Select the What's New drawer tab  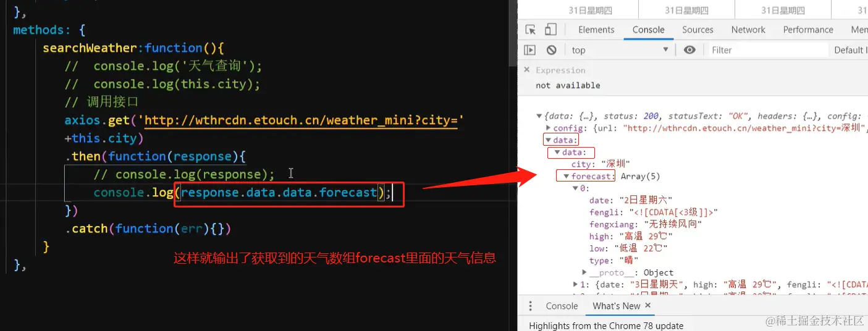(x=616, y=306)
